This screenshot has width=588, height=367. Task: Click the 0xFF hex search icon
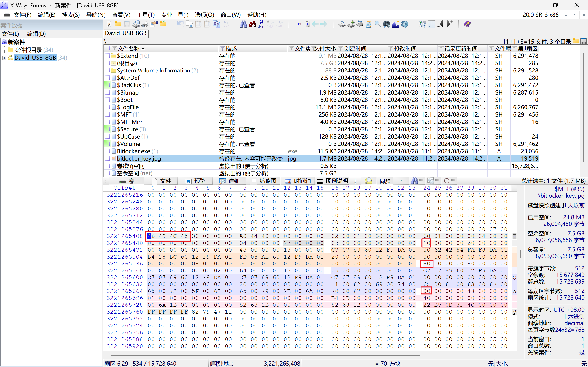click(261, 24)
